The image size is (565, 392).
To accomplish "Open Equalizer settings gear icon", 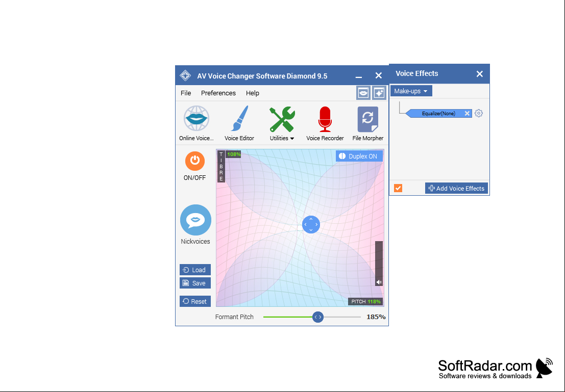I will [479, 113].
